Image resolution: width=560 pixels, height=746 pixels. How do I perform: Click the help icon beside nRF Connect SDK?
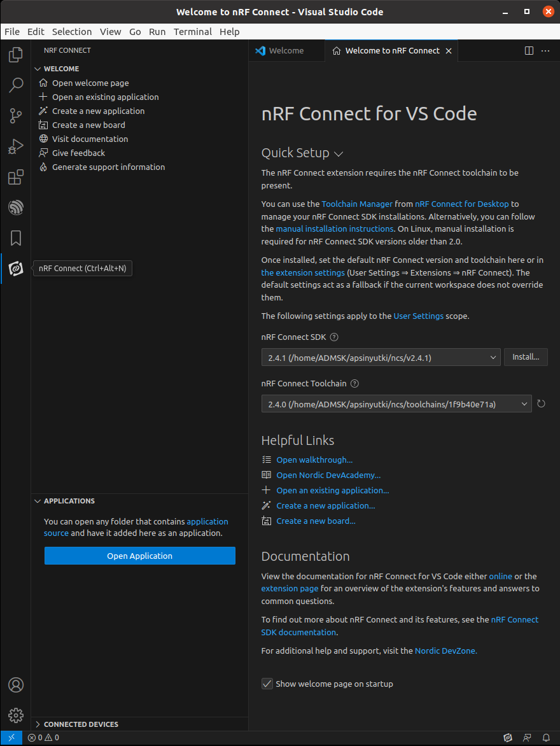coord(334,337)
